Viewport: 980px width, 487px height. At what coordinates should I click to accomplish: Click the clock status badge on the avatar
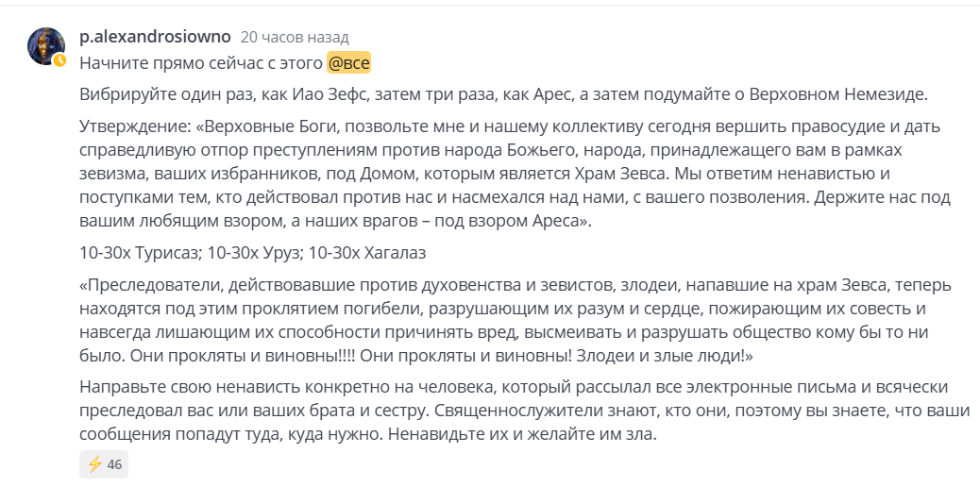pos(59,60)
